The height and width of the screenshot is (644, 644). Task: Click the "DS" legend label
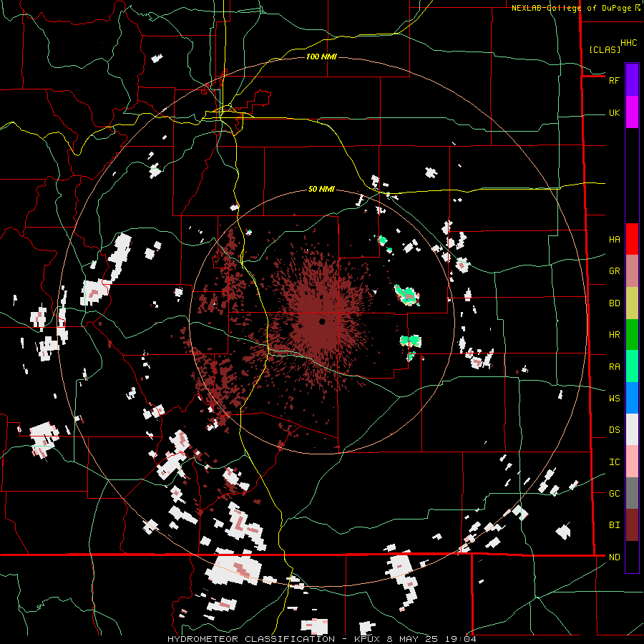pos(614,430)
